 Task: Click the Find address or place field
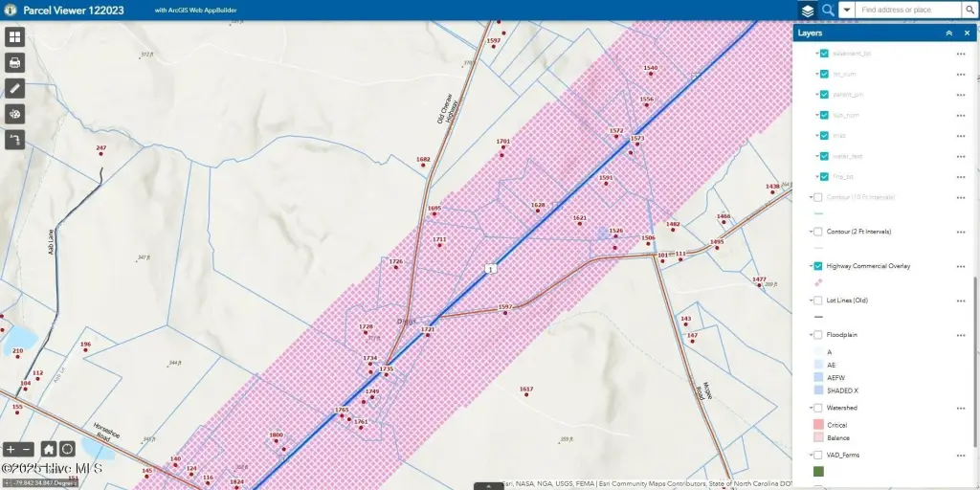tap(907, 11)
